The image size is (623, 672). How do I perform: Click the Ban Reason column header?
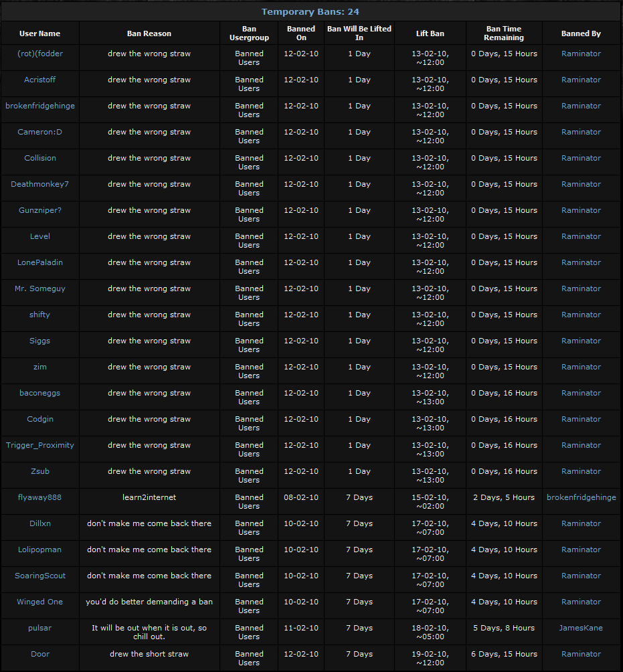pos(149,33)
